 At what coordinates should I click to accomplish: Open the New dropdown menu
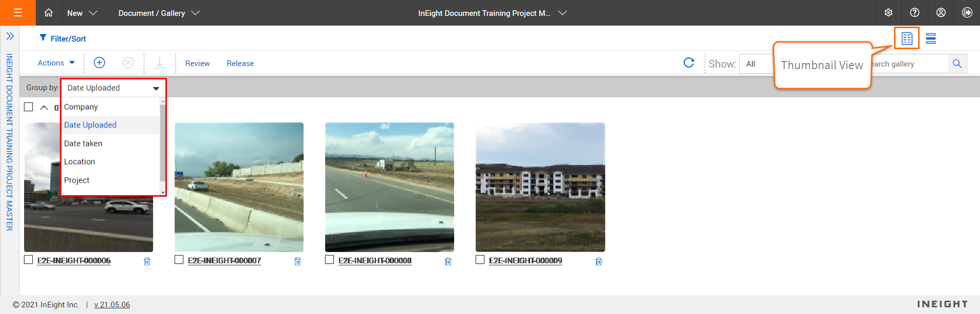(82, 13)
